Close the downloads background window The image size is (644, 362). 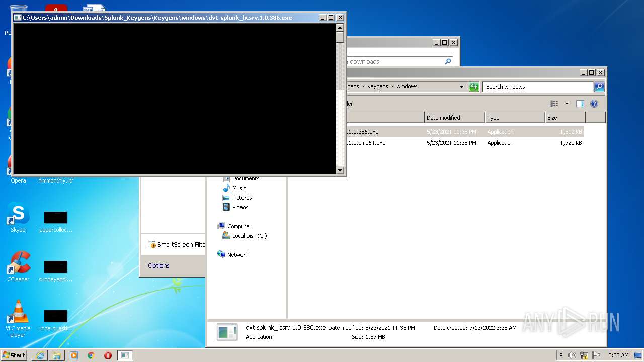click(x=454, y=43)
